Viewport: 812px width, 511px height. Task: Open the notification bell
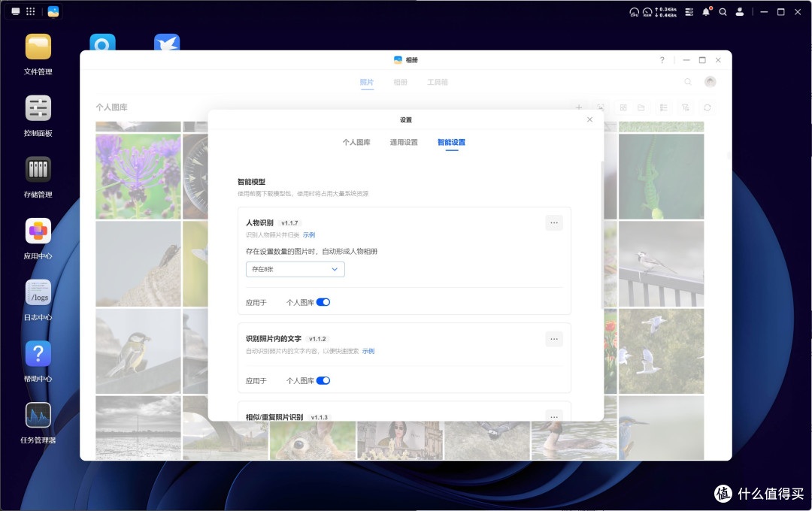point(706,12)
